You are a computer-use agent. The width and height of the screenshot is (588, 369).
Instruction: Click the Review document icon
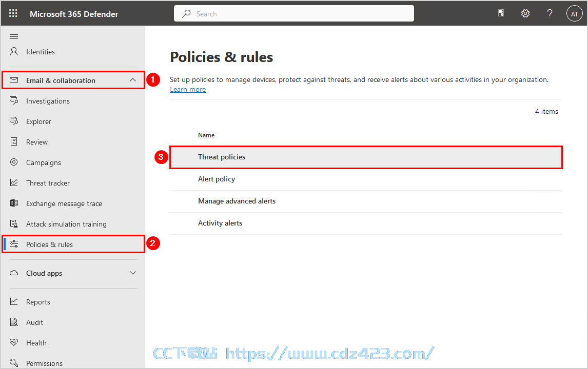coord(14,141)
